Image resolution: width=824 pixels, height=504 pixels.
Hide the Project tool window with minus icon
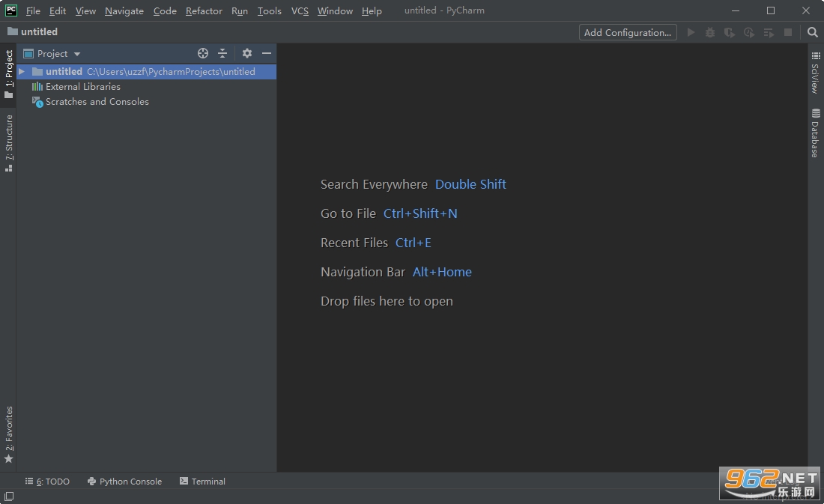pyautogui.click(x=267, y=53)
